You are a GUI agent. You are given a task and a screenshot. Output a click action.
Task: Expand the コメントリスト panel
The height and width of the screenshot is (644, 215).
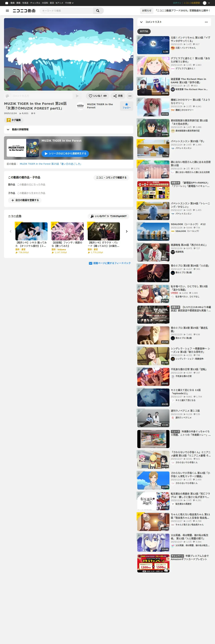point(141,22)
